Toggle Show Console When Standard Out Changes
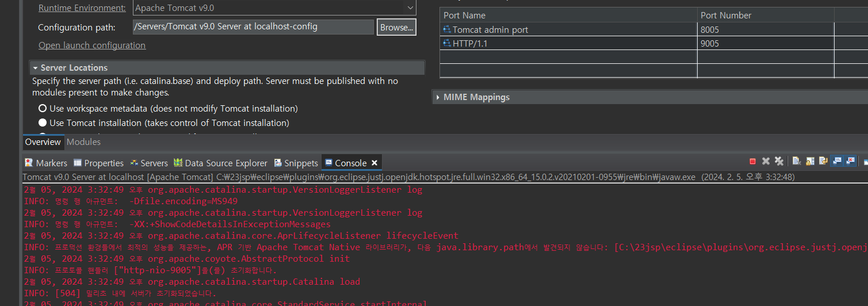Viewport: 868px width, 306px height. pyautogui.click(x=837, y=162)
